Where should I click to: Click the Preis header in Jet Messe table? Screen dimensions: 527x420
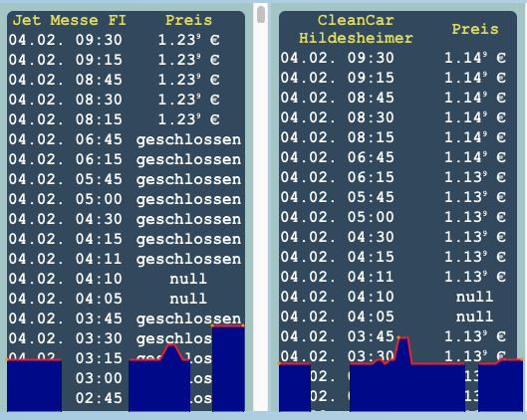click(188, 20)
